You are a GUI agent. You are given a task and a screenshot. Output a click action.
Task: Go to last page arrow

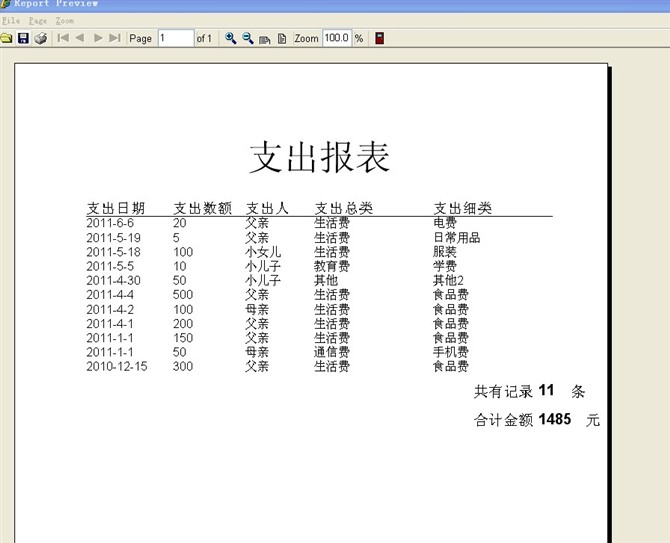coord(115,38)
